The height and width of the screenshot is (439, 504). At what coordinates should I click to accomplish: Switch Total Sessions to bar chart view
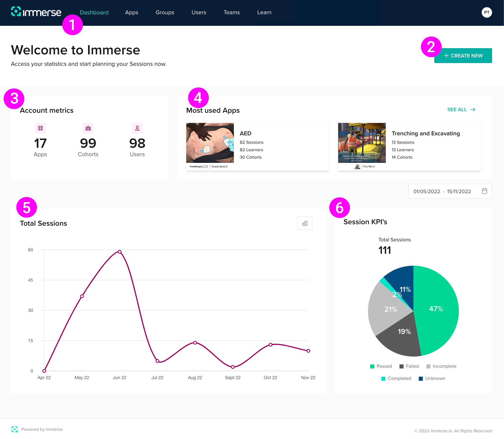click(x=305, y=223)
